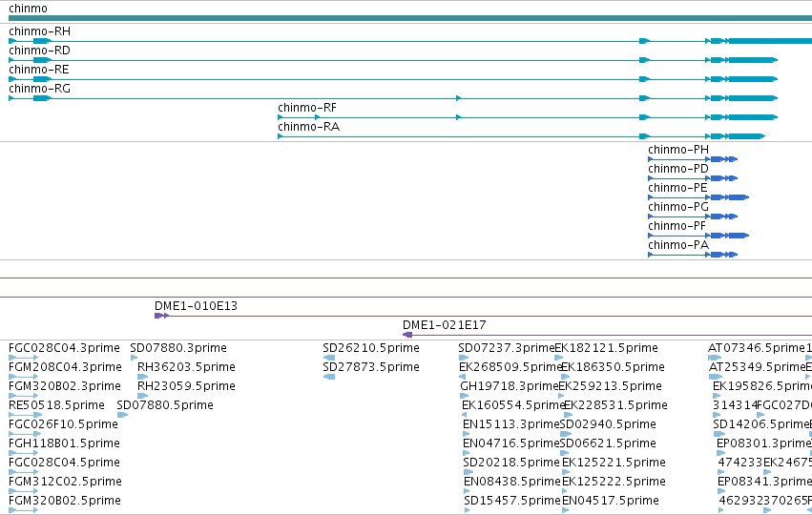Click the AT25349.5prime EST label
This screenshot has height=515, width=812.
tap(757, 367)
